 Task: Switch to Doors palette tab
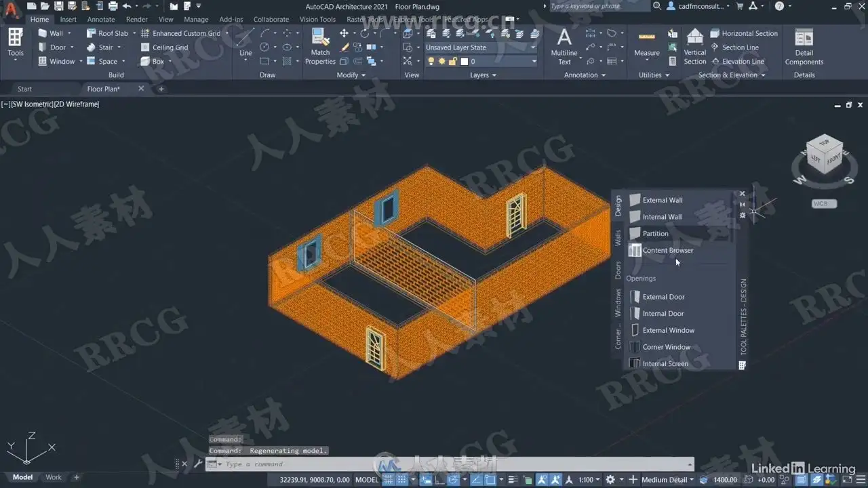(618, 270)
